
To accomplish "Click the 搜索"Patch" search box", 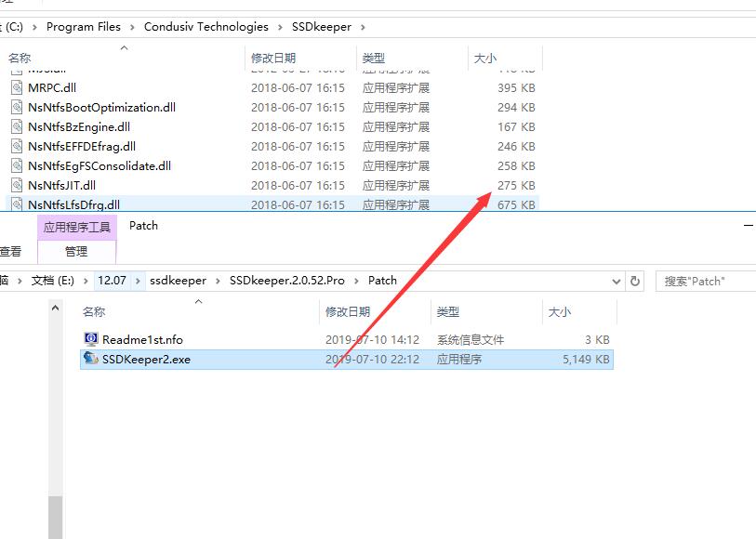I will (706, 282).
